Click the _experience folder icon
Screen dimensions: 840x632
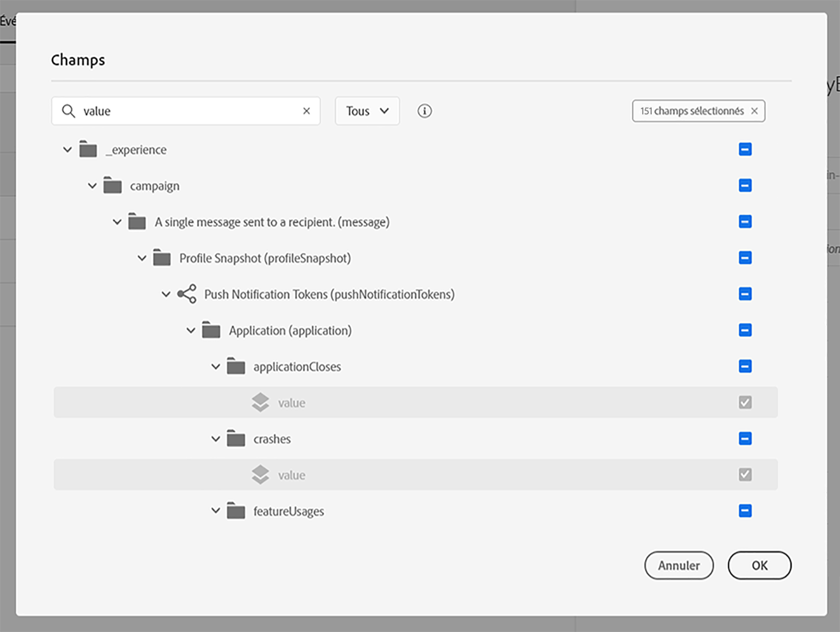(88, 149)
